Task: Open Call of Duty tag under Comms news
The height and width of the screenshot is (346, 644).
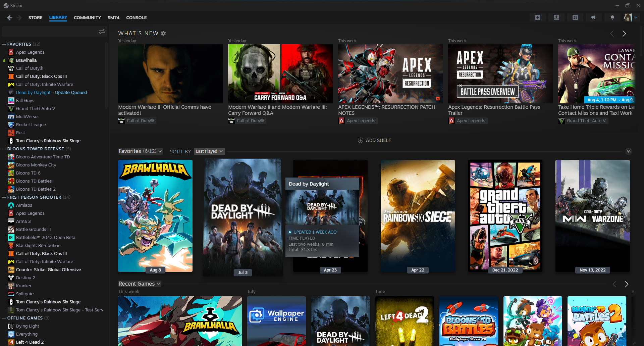Action: coord(137,120)
